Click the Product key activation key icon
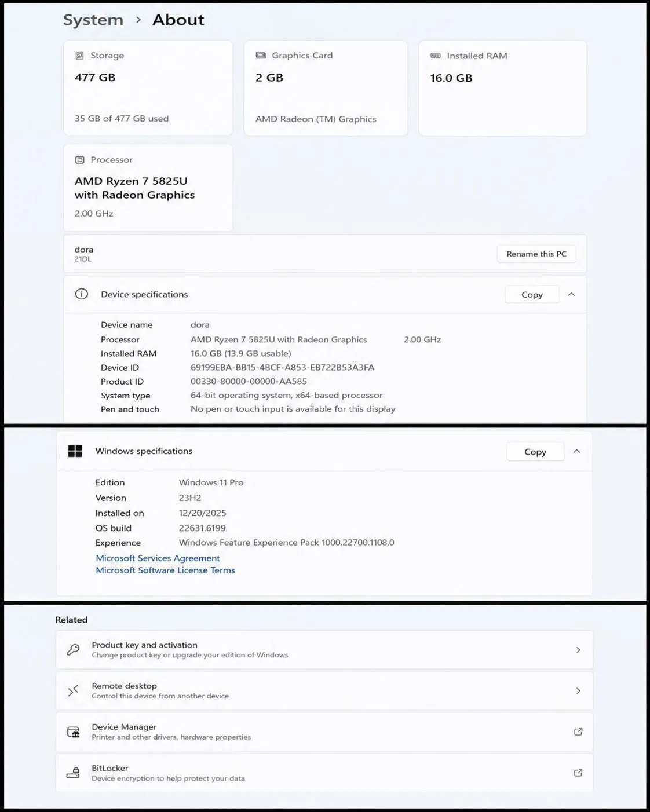Viewport: 650px width, 812px height. [73, 650]
